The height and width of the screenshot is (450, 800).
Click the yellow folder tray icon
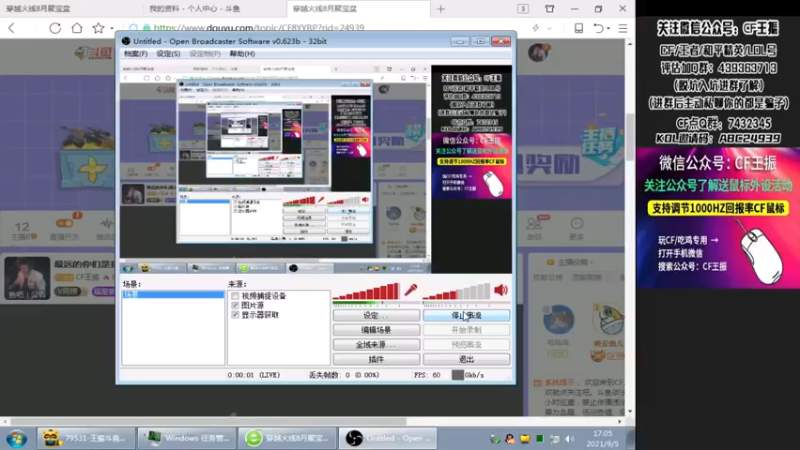[x=525, y=439]
